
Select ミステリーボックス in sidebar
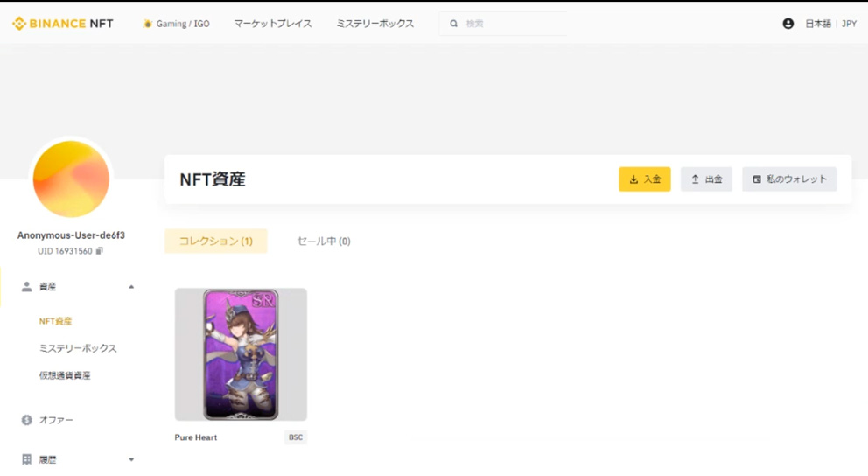click(78, 348)
